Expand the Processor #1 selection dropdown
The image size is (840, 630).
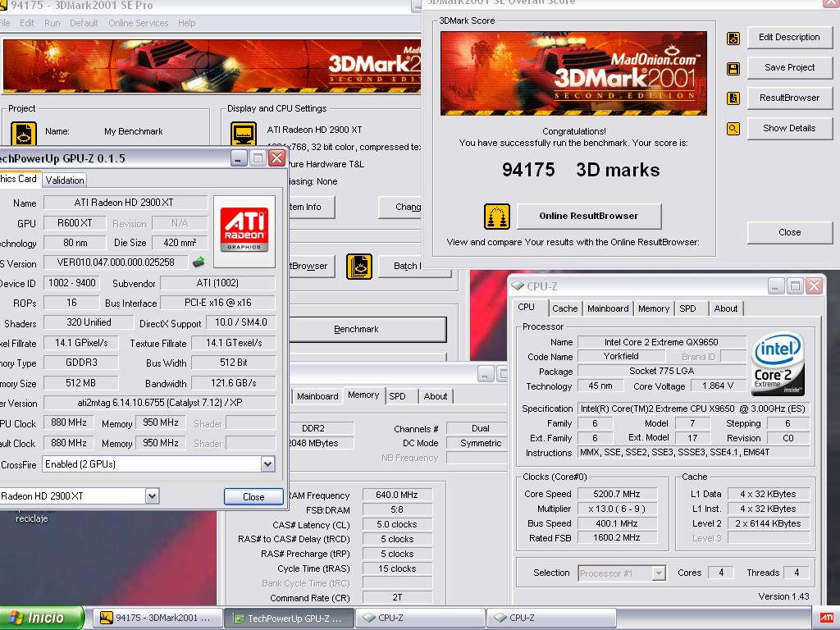659,573
